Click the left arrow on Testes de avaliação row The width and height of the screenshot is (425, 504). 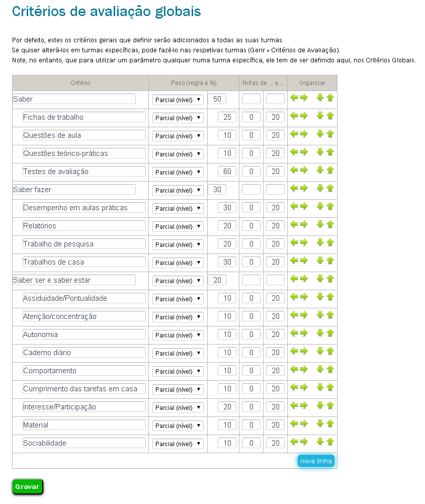click(x=294, y=170)
